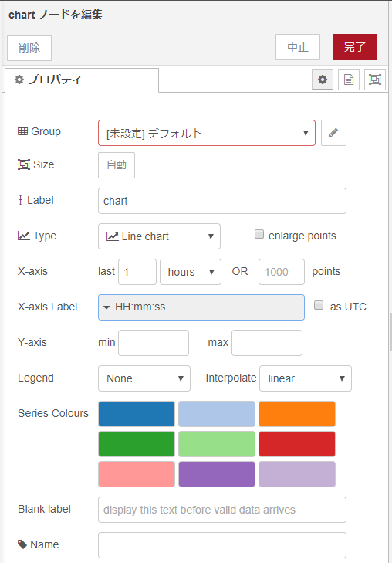Screen dimensions: 392x563
Task: Expand HH:mm:ss X-axis Label selector
Action: (x=201, y=307)
